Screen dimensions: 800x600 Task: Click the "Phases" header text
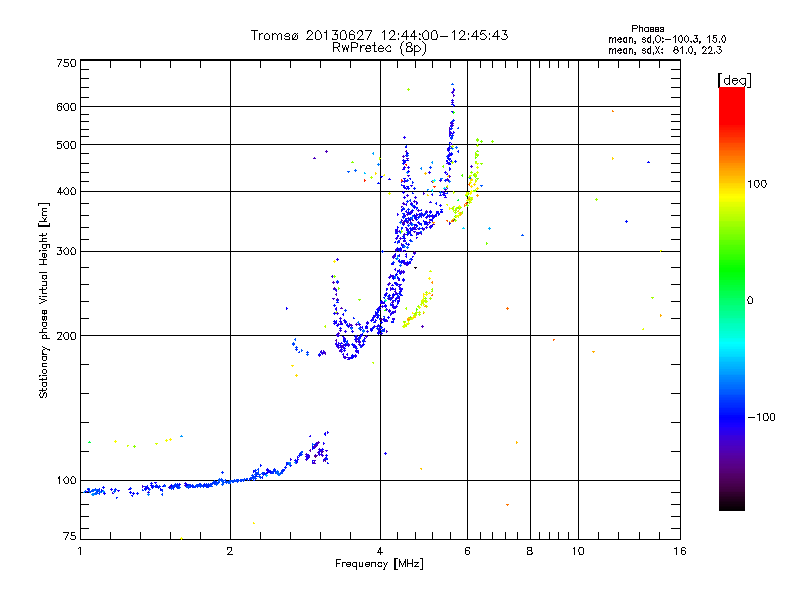647,29
